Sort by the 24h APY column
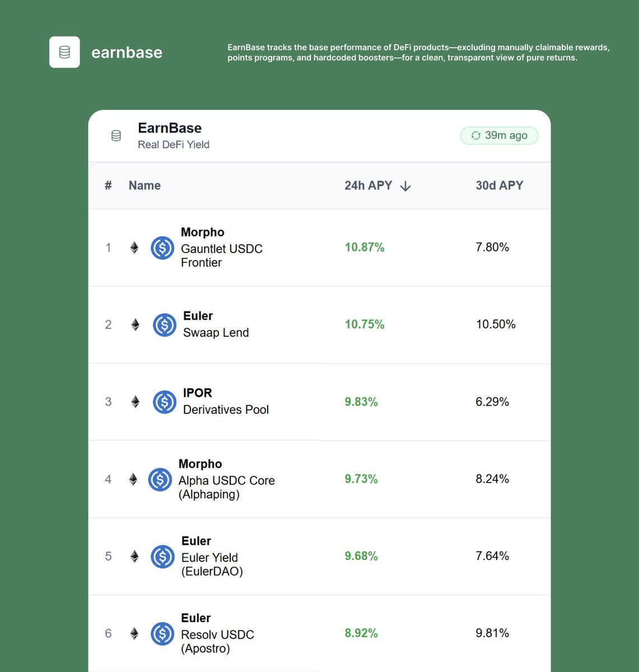Image resolution: width=639 pixels, height=672 pixels. coord(368,185)
